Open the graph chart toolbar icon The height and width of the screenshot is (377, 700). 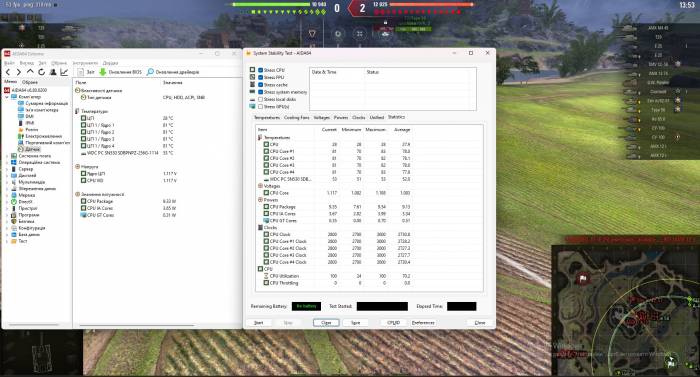64,72
